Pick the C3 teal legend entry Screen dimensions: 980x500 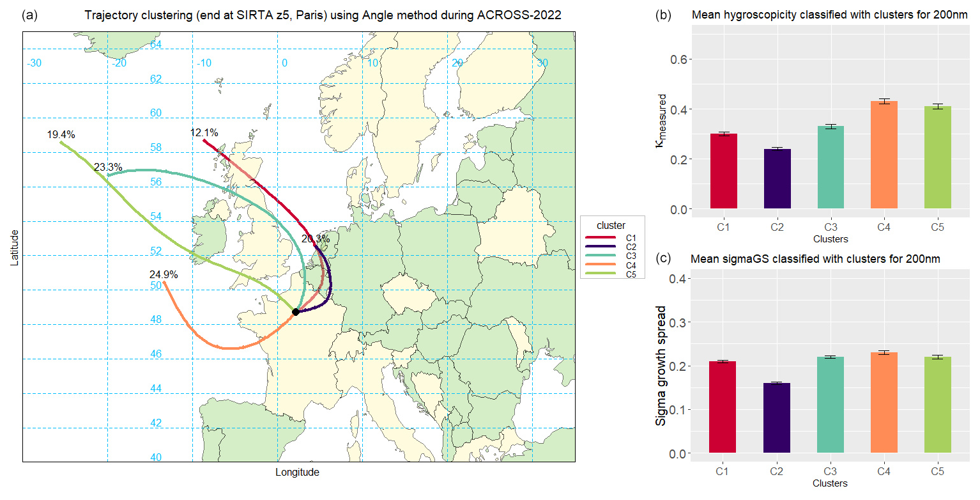tap(601, 256)
